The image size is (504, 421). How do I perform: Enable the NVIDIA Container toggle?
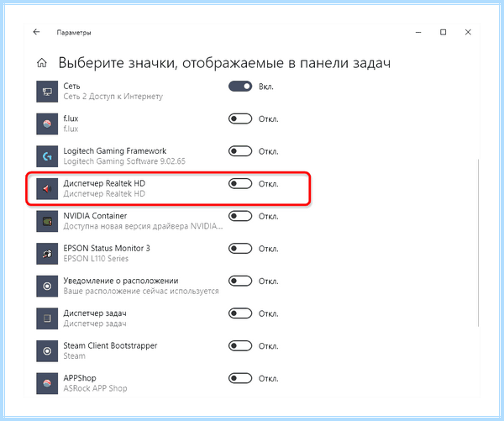[x=240, y=216]
